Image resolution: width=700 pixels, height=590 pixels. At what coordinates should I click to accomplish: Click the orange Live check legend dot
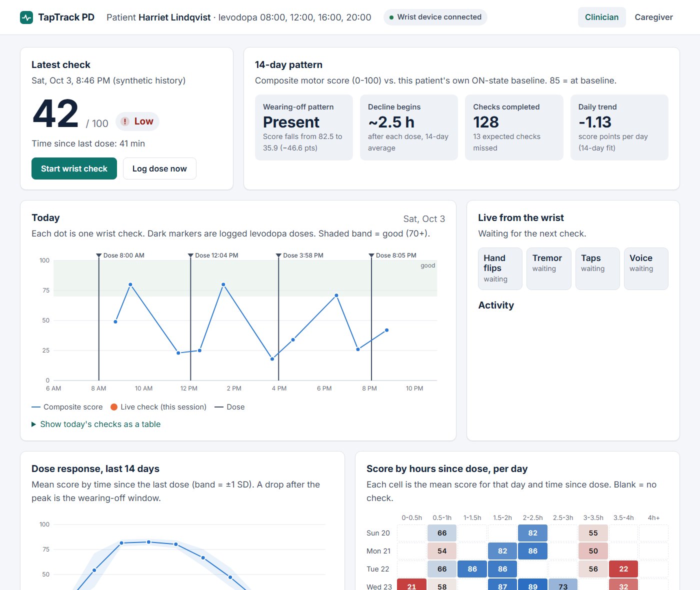[114, 407]
